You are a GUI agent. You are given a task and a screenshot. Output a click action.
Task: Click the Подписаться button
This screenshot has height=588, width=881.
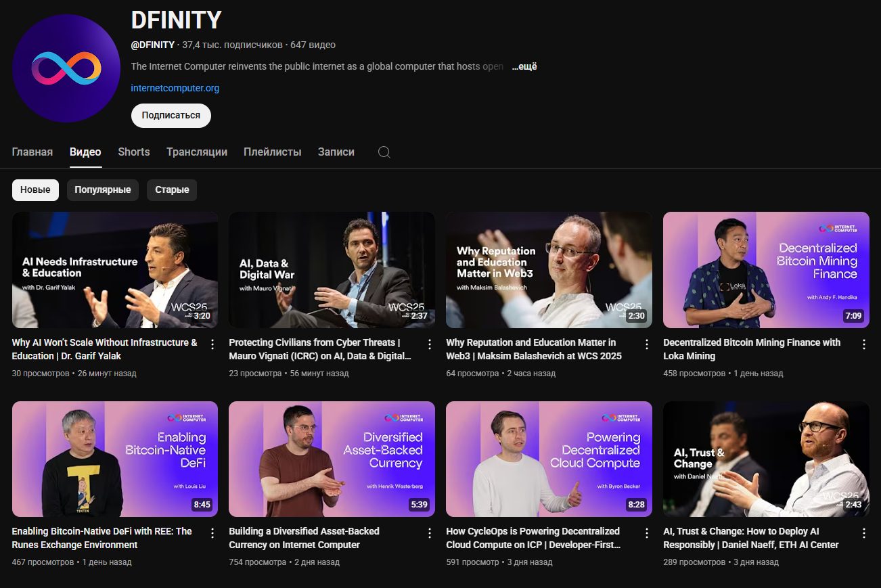point(171,116)
